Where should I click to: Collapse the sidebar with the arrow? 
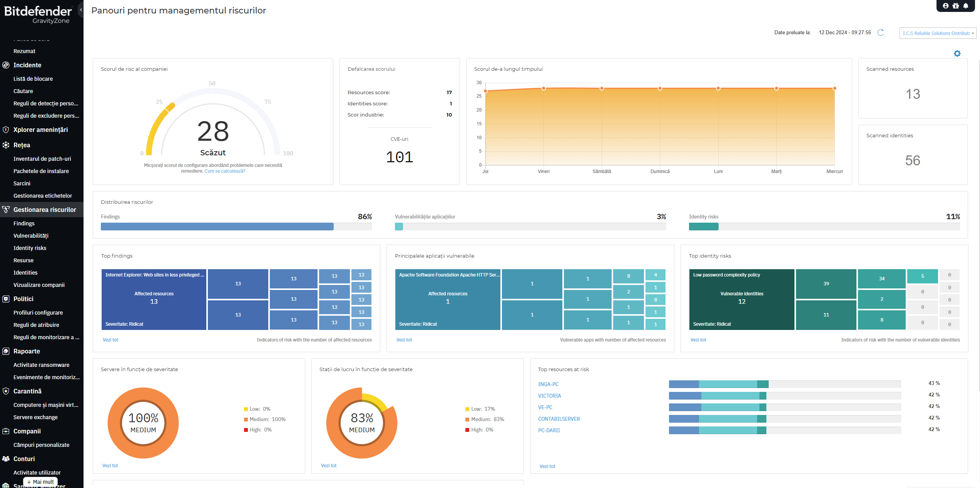point(81,10)
